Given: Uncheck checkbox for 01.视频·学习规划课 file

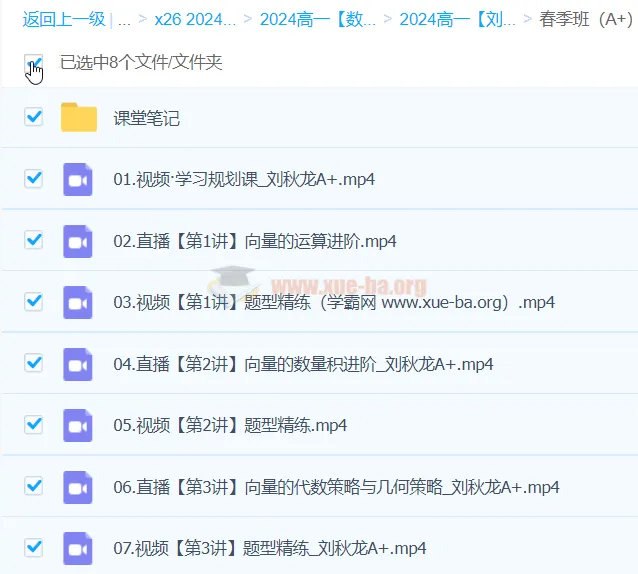Looking at the screenshot, I should (x=33, y=179).
